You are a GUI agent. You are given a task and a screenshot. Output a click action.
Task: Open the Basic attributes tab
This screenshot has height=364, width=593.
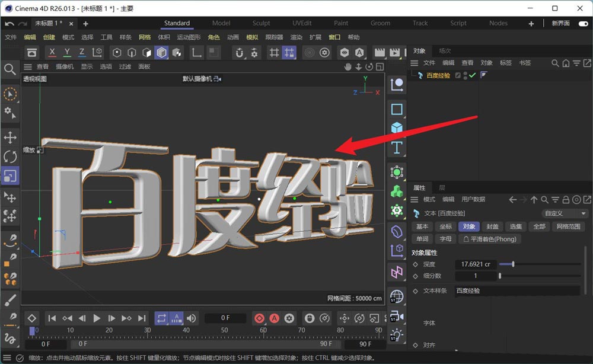(422, 226)
